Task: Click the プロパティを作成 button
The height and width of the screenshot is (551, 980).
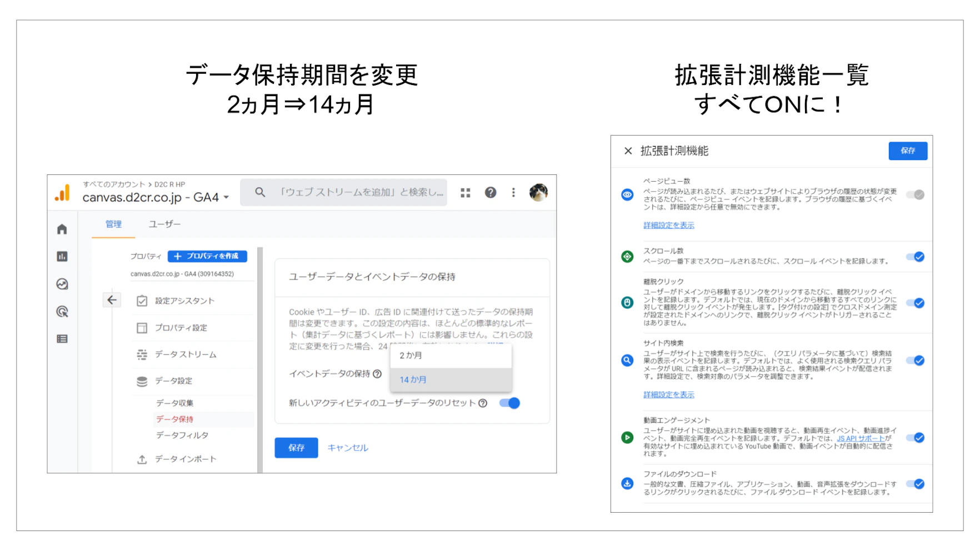Action: pos(207,256)
